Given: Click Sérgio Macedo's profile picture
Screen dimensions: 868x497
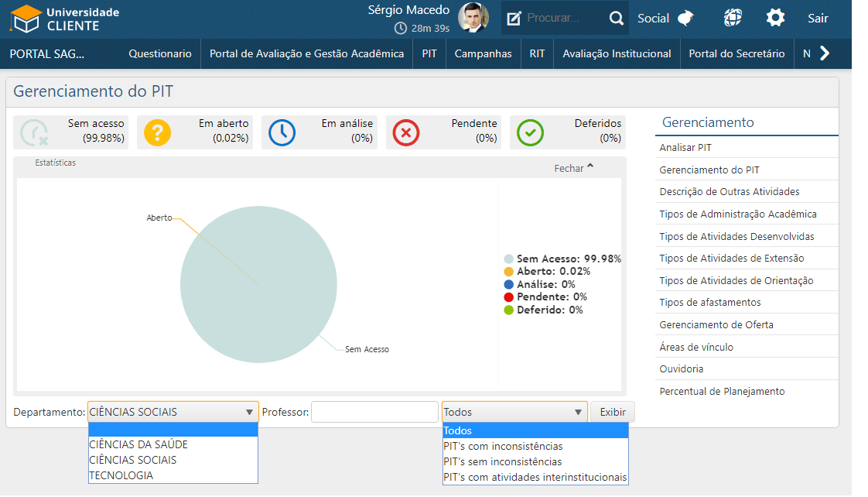Looking at the screenshot, I should pyautogui.click(x=473, y=18).
